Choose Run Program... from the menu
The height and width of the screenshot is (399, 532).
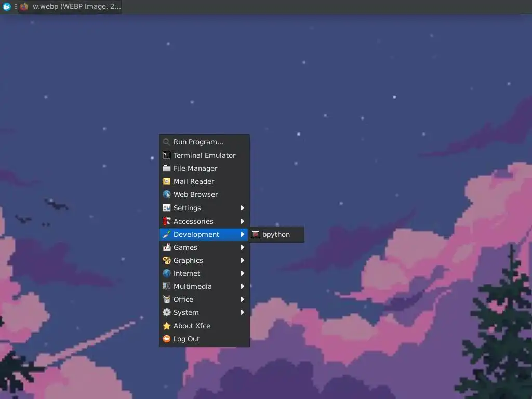(x=204, y=142)
